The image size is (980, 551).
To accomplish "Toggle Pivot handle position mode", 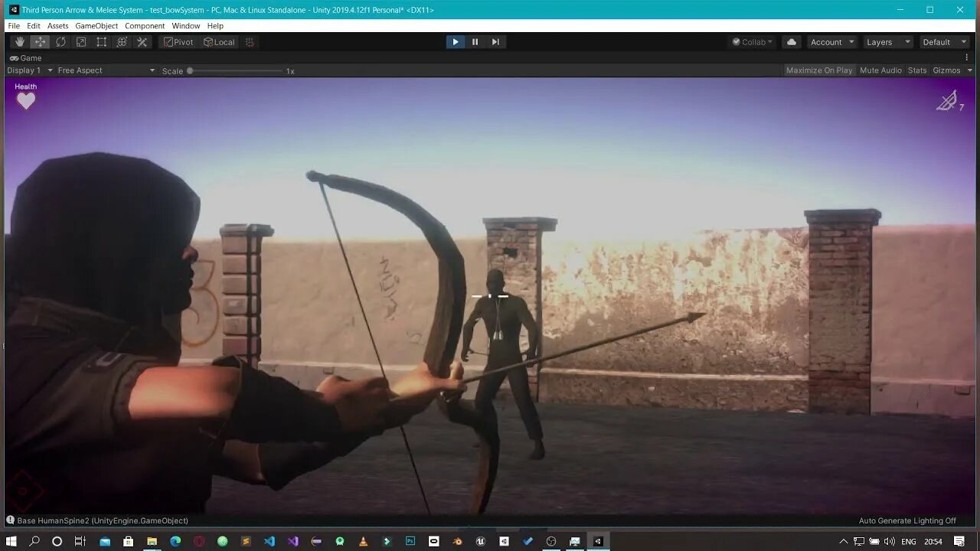I will coord(178,42).
